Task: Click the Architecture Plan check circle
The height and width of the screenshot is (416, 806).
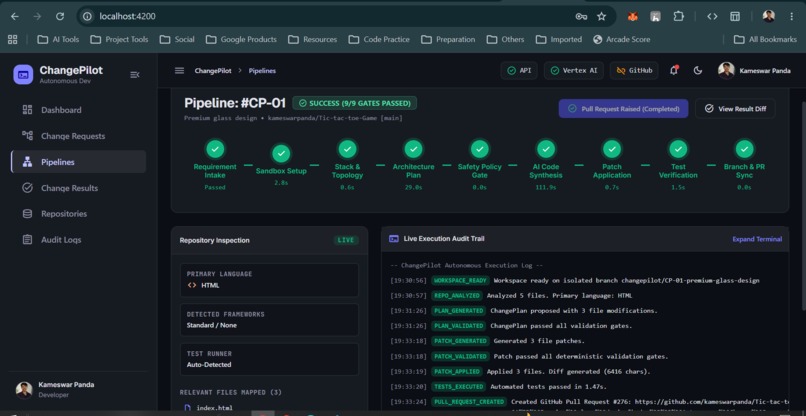Action: [413, 149]
